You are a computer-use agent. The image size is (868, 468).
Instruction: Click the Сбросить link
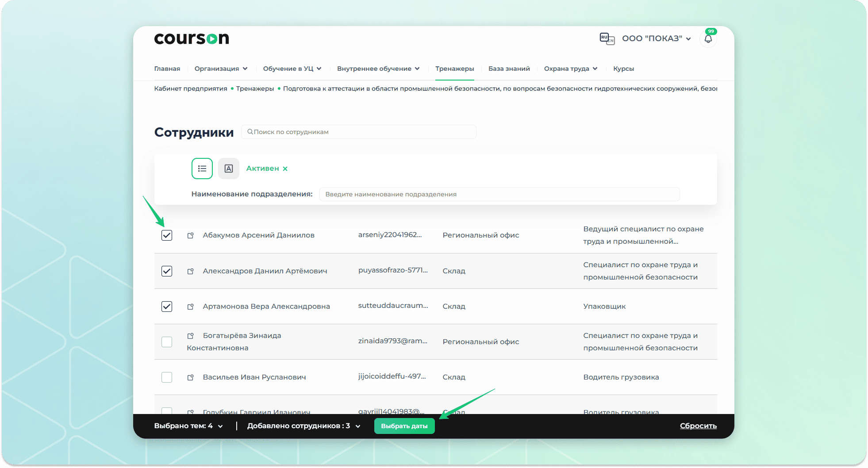(x=698, y=426)
